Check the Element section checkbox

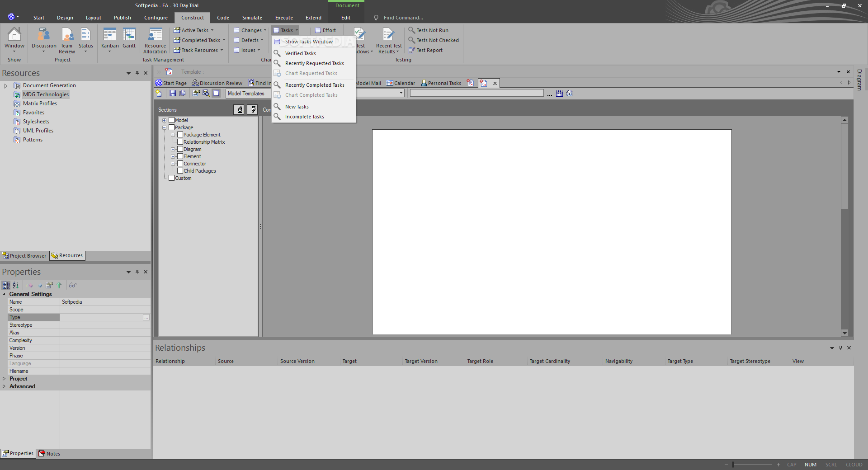tap(180, 156)
